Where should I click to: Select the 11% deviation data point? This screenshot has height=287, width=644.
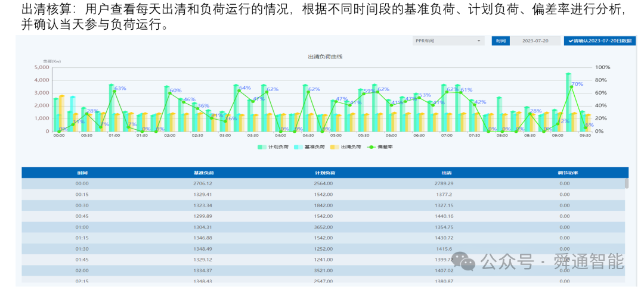(x=73, y=124)
